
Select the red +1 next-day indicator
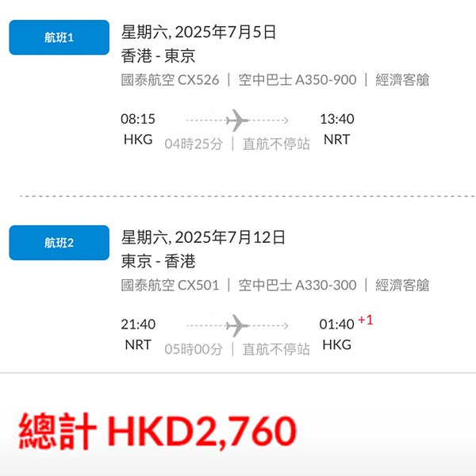[366, 320]
